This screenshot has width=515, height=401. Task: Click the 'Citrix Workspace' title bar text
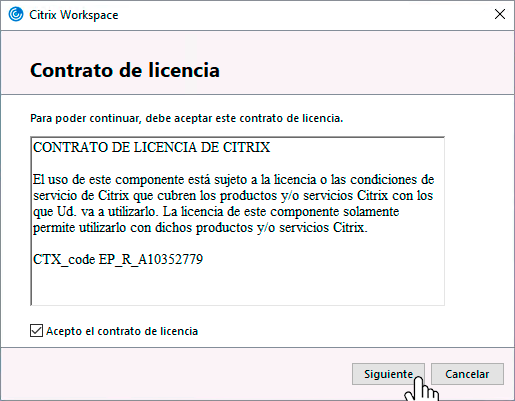[74, 15]
